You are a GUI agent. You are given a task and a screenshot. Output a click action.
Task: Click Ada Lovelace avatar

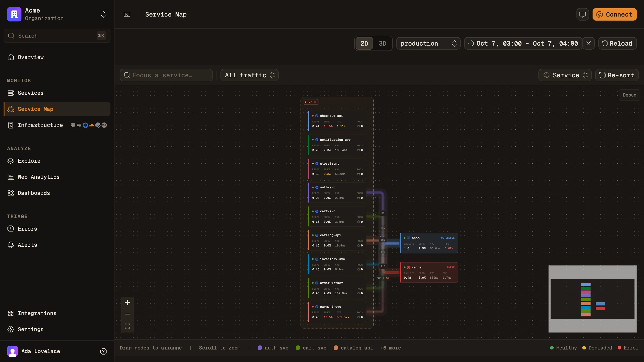coord(13,351)
